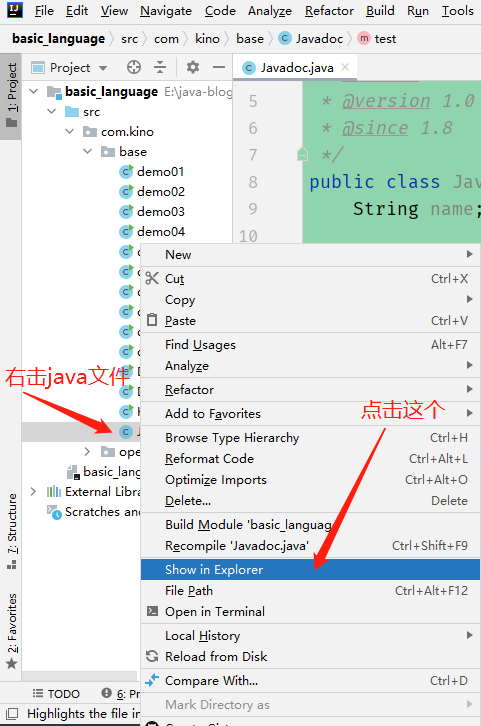481x726 pixels.
Task: Choose Optimize Imports
Action: 310,480
